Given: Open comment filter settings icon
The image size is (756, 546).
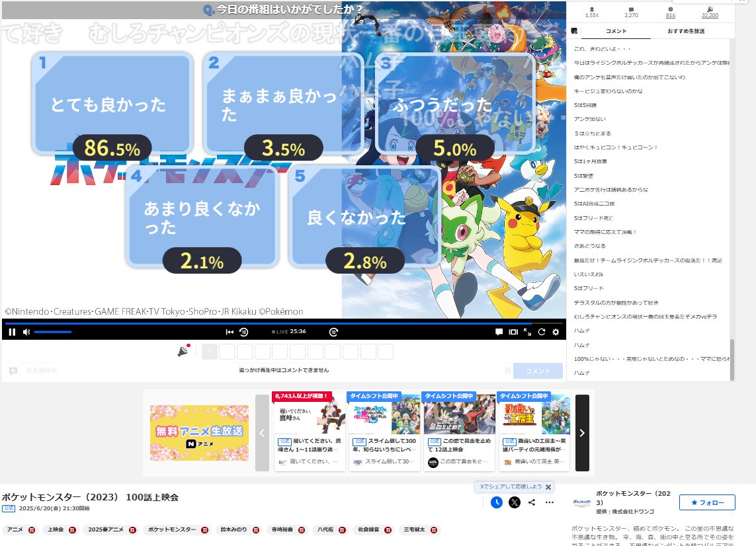Looking at the screenshot, I should click(574, 31).
